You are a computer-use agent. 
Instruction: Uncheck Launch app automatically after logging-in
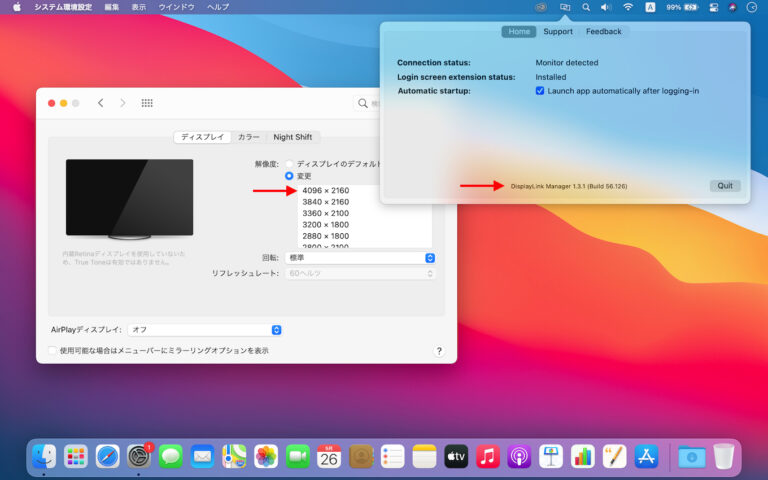540,91
